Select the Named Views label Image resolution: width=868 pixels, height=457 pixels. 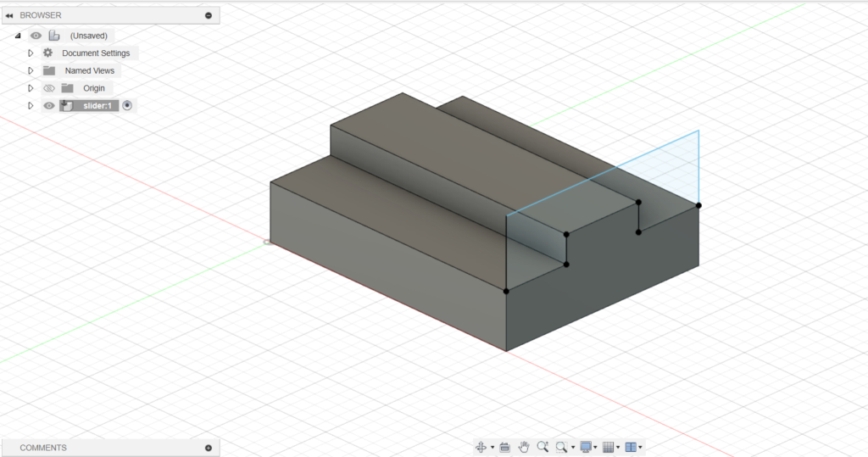(89, 71)
